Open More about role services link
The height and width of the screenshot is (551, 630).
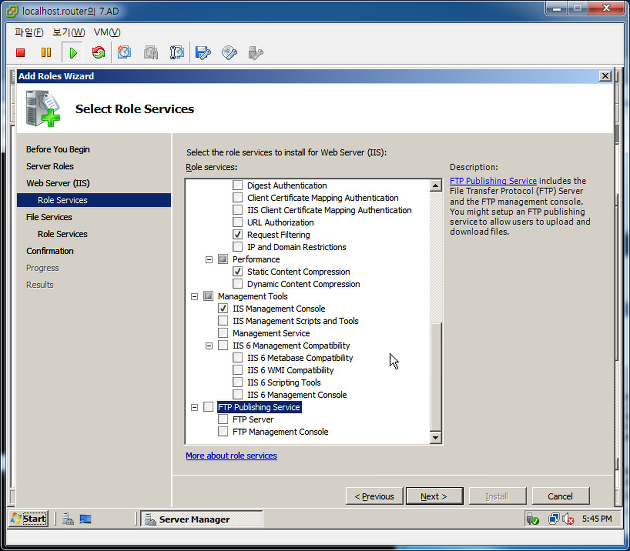[x=231, y=456]
